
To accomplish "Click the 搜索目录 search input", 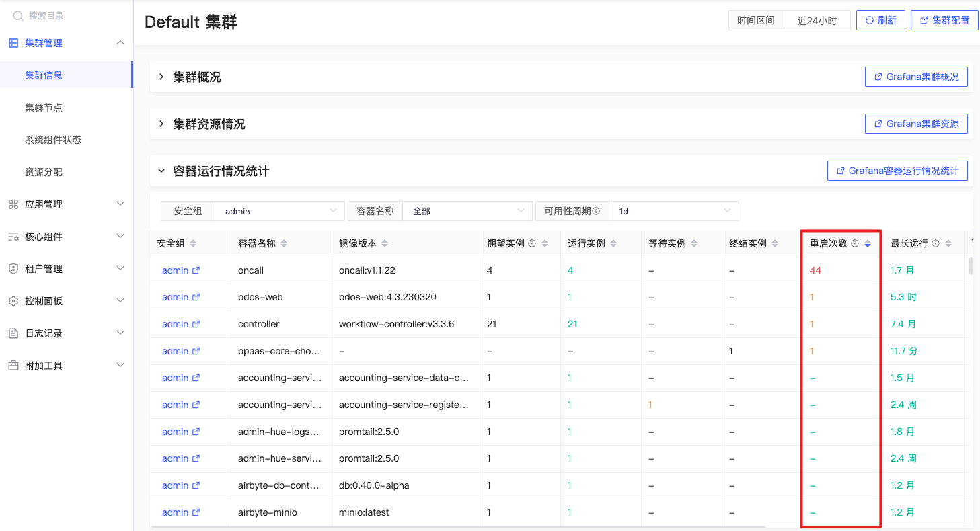I will point(67,16).
